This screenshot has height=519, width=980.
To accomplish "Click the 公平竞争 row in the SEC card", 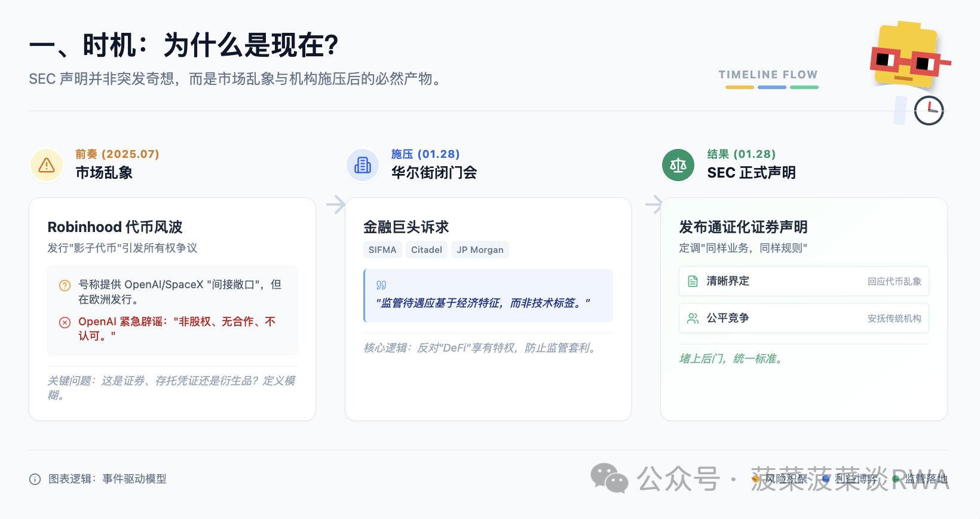I will pos(804,318).
